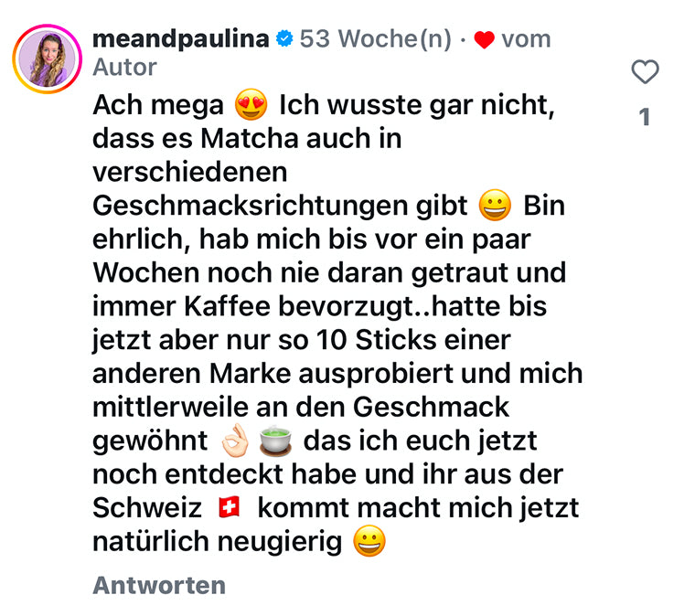The width and height of the screenshot is (695, 616).
Task: Click the grinning emoji after 'gibt'
Action: [495, 207]
